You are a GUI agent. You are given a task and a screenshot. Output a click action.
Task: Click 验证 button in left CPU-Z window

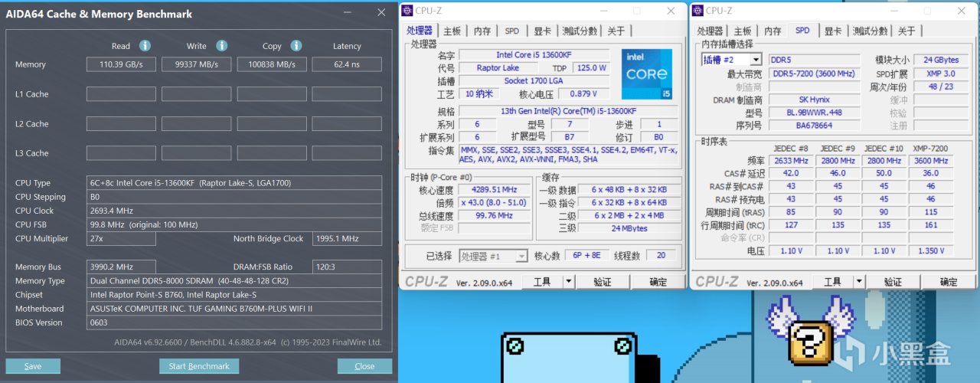[x=603, y=282]
